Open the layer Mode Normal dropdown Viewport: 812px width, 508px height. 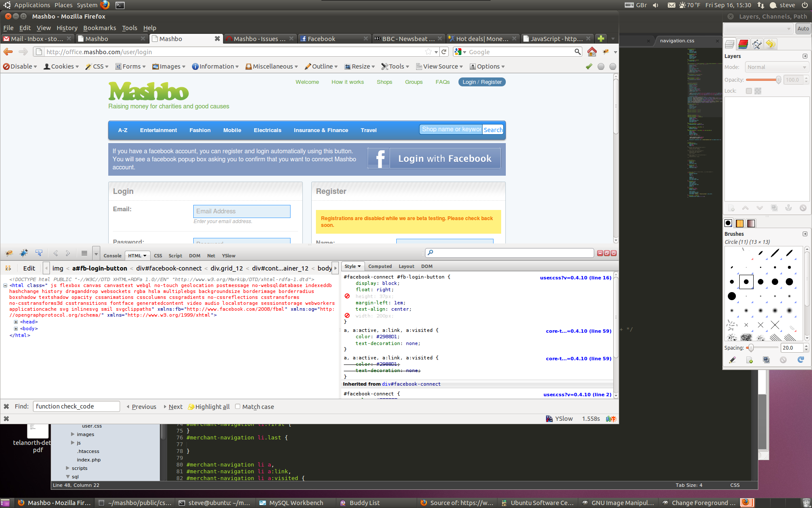pyautogui.click(x=776, y=67)
